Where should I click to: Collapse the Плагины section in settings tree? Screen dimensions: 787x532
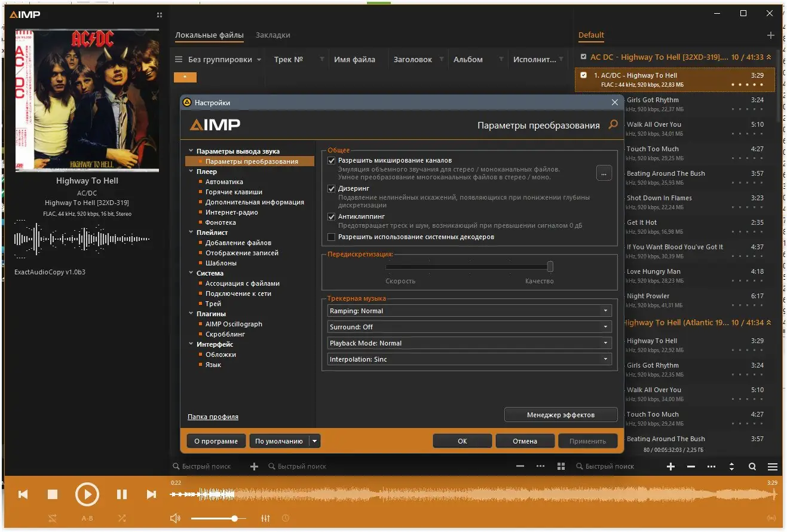point(191,313)
